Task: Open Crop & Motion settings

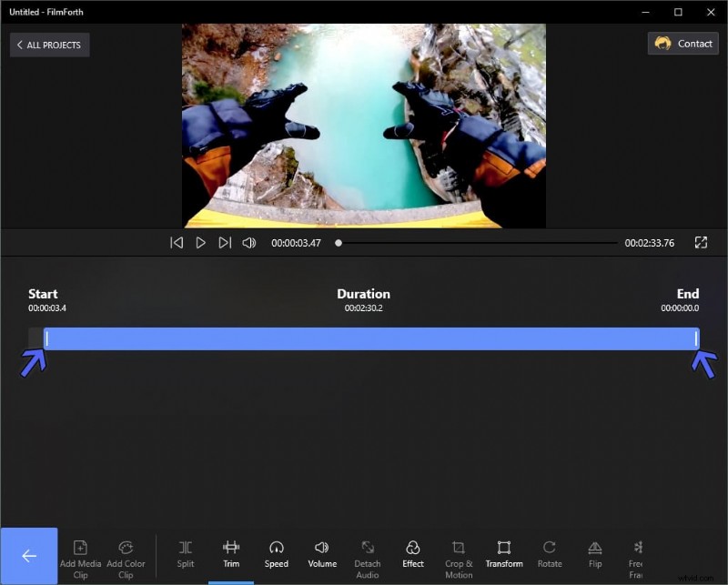Action: [459, 555]
